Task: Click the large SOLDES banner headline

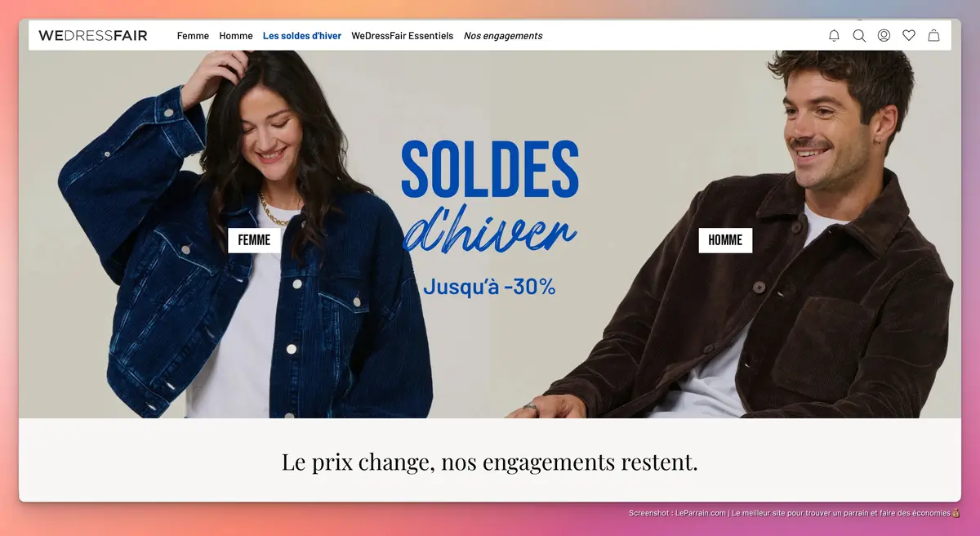Action: (490, 168)
